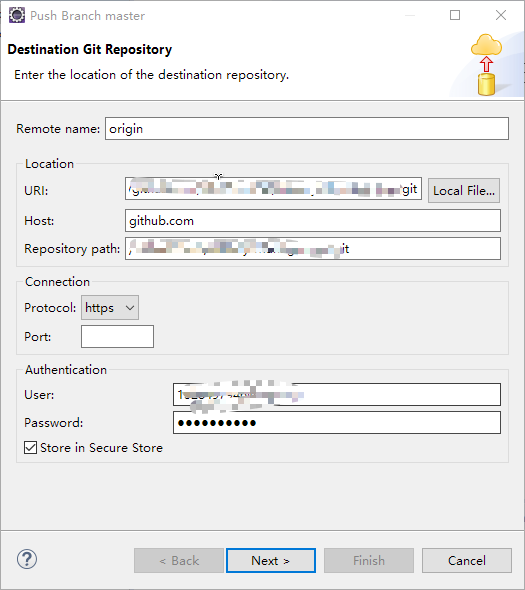
Task: Focus the User authentication field
Action: 337,394
